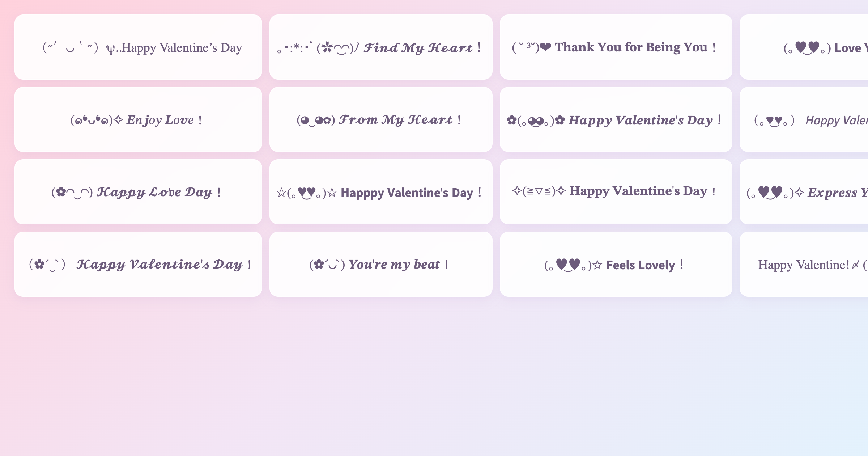Select the "From My Heart!" greeting
The height and width of the screenshot is (456, 868).
click(x=380, y=119)
